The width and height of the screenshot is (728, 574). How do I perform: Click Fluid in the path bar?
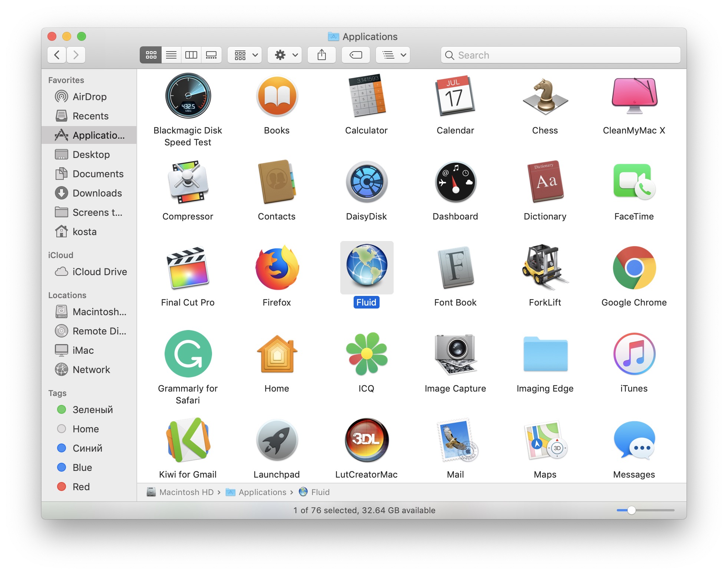(314, 492)
